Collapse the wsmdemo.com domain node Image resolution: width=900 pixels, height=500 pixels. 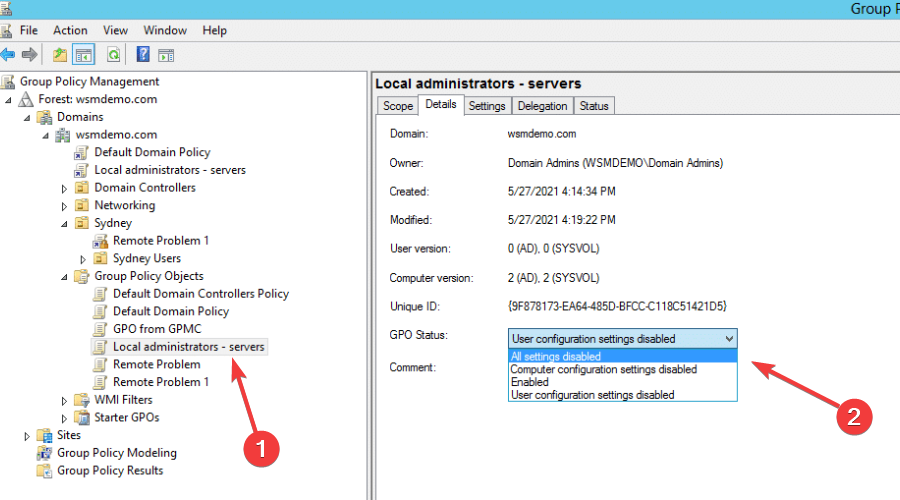tap(45, 135)
